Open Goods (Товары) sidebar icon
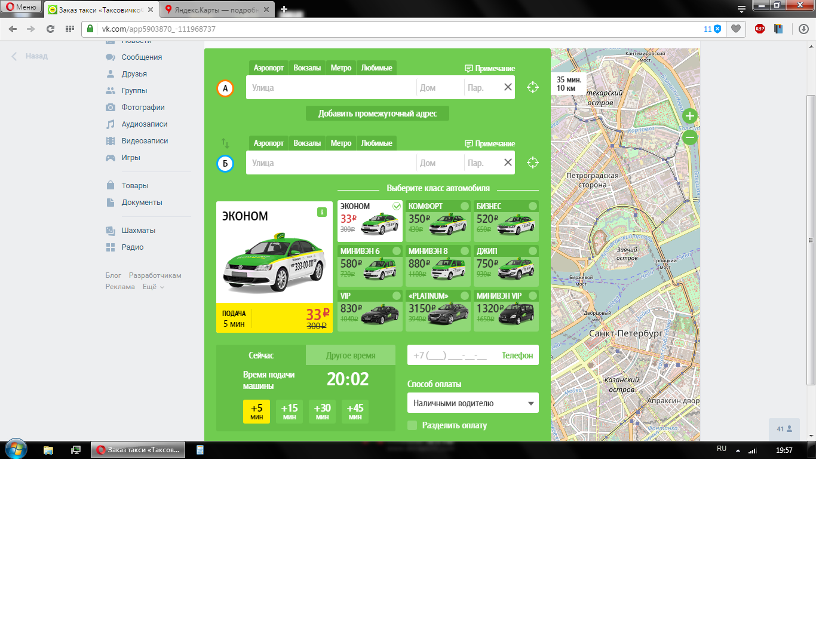This screenshot has height=644, width=816. pyautogui.click(x=111, y=186)
